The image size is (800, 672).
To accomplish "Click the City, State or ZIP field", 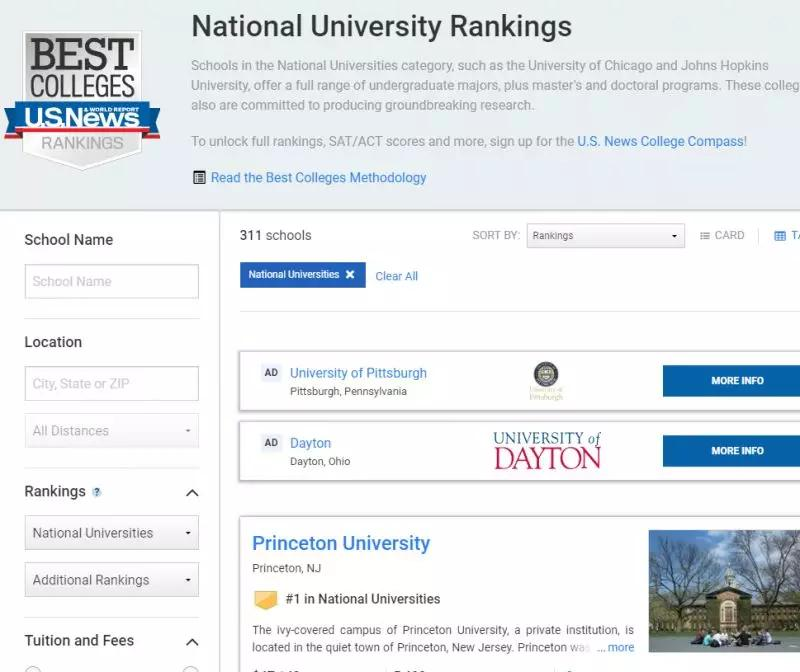I will pos(112,383).
